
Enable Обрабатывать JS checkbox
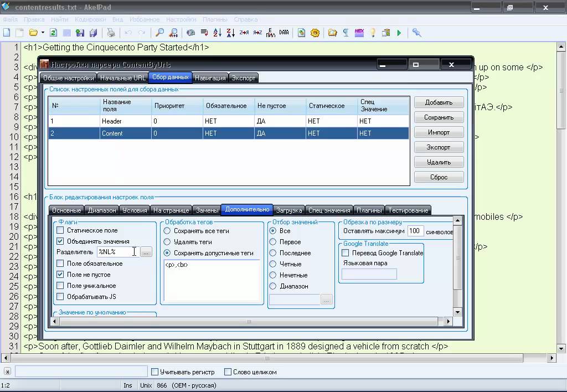[x=60, y=297]
